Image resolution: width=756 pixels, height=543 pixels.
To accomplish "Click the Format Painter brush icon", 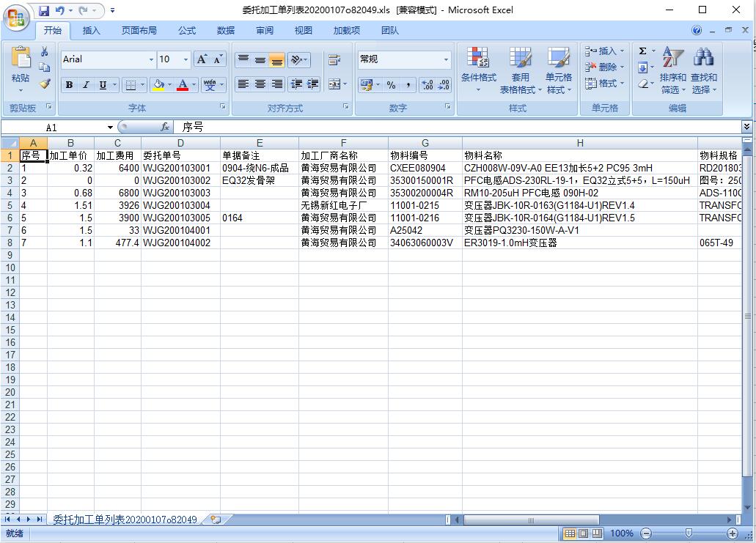I will 45,84.
